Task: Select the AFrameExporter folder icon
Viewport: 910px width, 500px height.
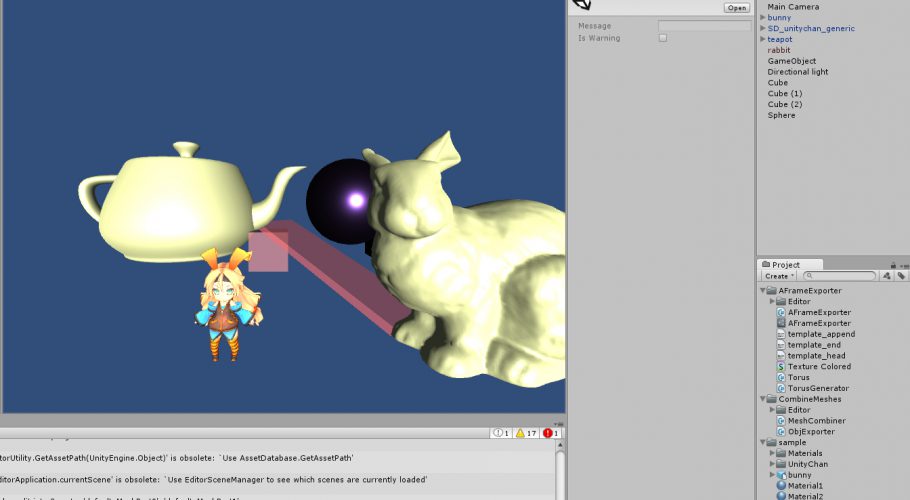Action: (772, 291)
